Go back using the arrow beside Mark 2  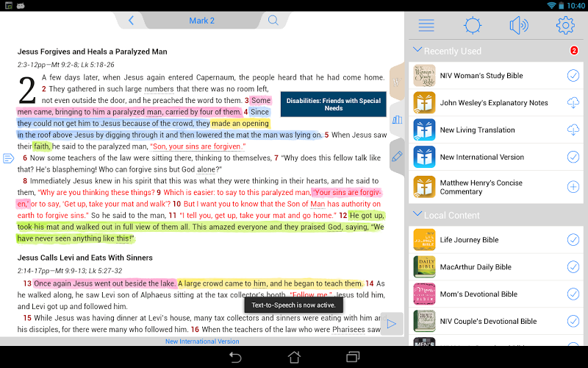tap(131, 21)
